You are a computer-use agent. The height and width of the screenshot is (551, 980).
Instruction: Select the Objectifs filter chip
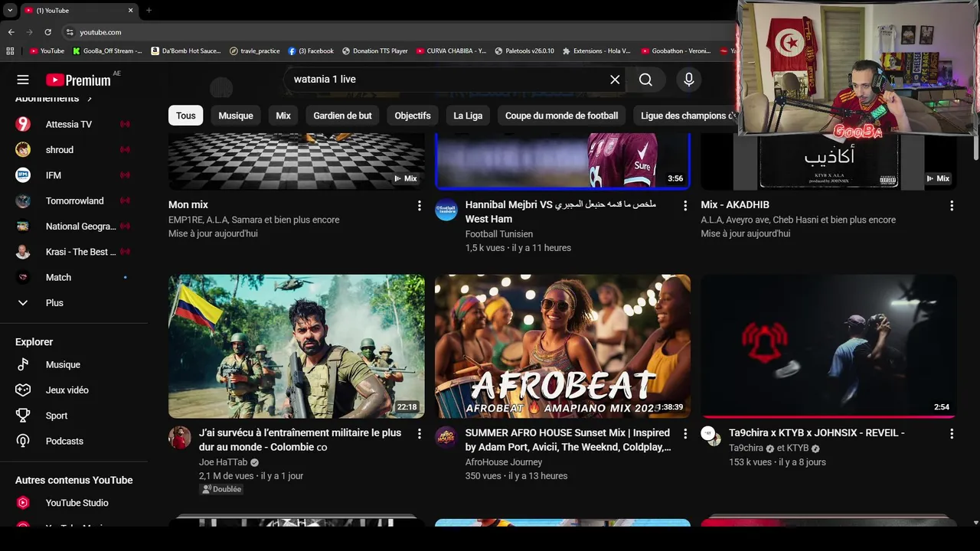coord(413,116)
